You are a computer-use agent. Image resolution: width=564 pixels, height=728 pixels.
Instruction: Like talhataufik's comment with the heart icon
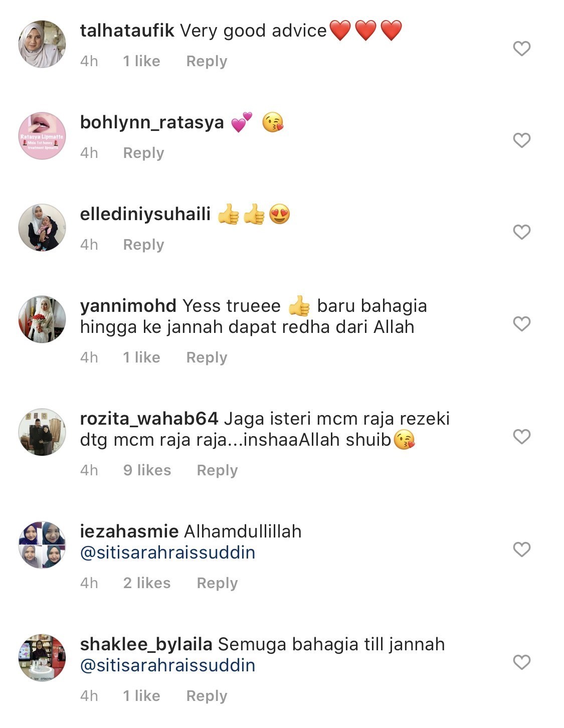[x=521, y=48]
